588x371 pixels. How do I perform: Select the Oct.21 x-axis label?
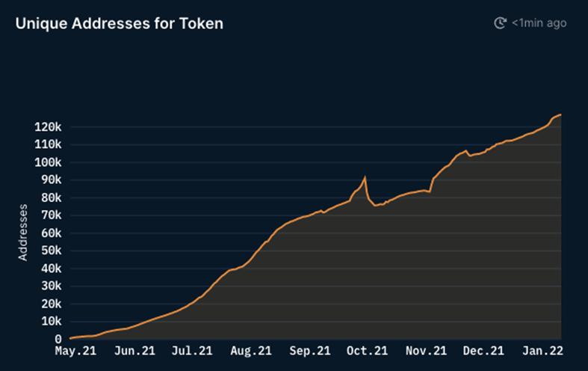click(x=367, y=350)
